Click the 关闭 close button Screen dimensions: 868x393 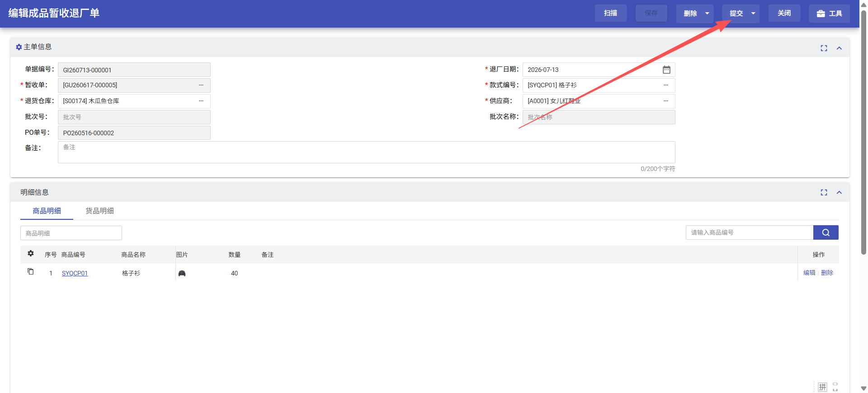point(784,13)
